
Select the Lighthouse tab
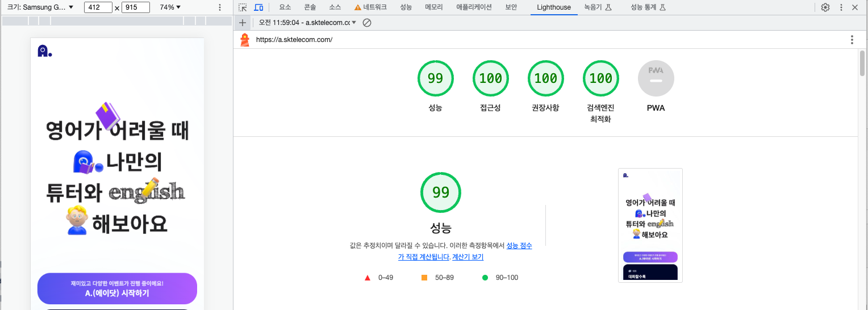coord(554,7)
